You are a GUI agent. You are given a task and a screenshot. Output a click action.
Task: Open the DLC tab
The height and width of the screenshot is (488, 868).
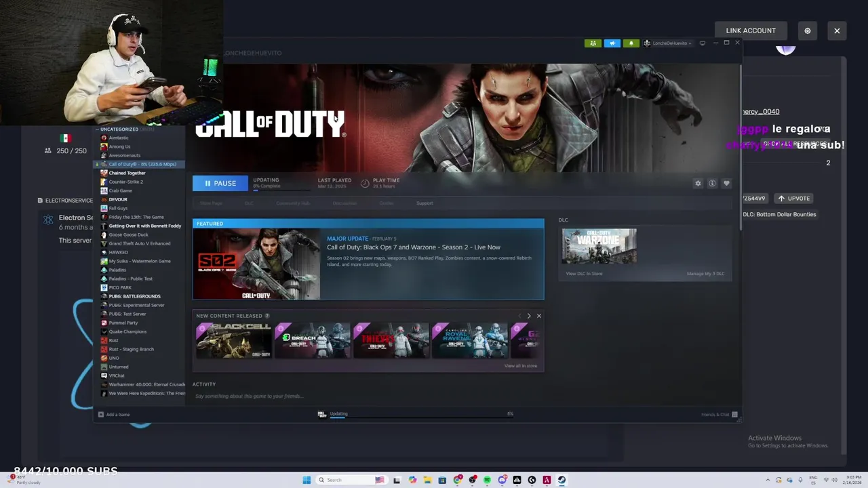[x=249, y=203]
